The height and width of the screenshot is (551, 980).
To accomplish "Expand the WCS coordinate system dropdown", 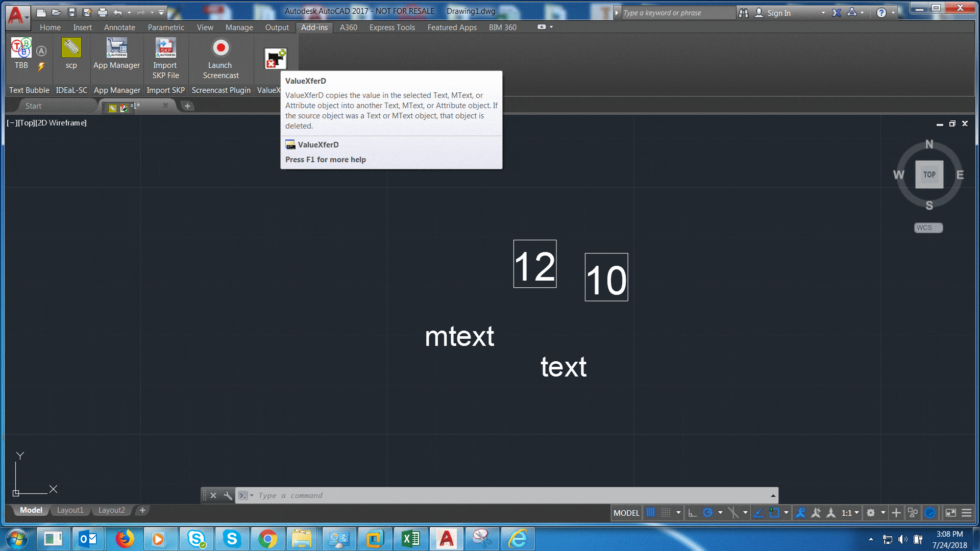I will [x=928, y=228].
